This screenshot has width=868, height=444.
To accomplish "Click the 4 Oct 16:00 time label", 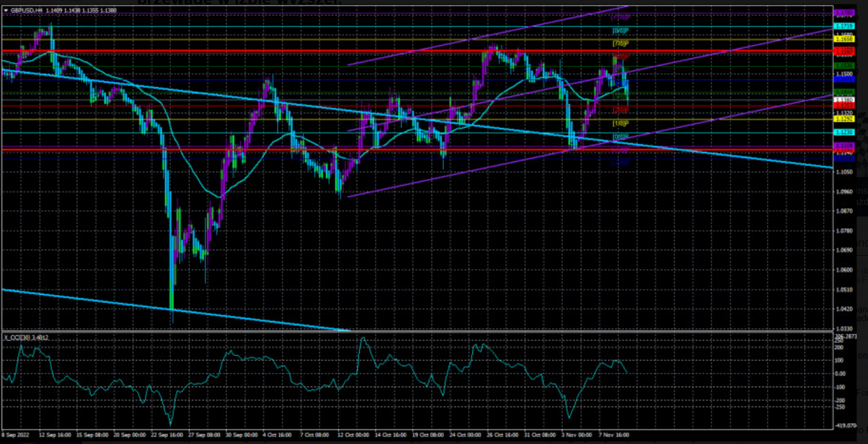I will tap(277, 435).
